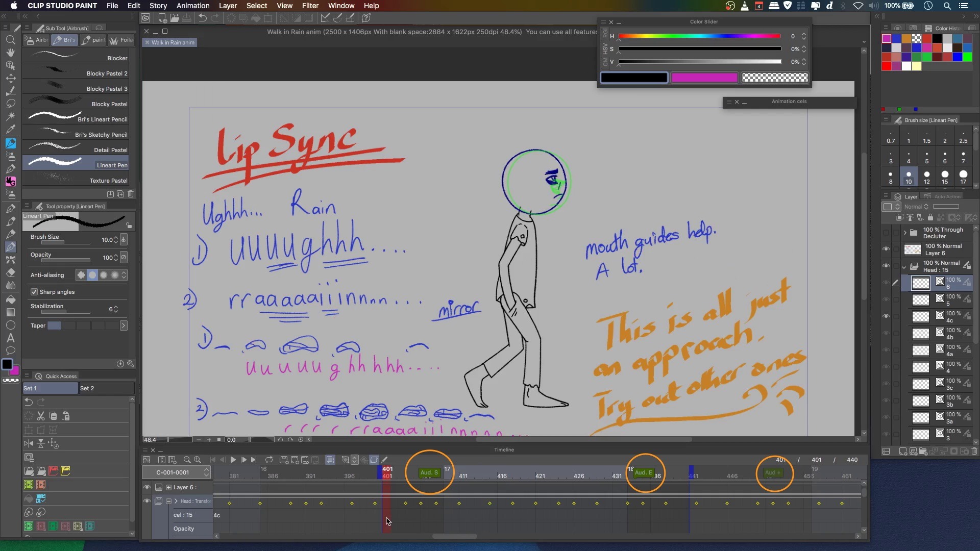Click the Undo icon in the command bar
The height and width of the screenshot is (551, 980).
[202, 18]
